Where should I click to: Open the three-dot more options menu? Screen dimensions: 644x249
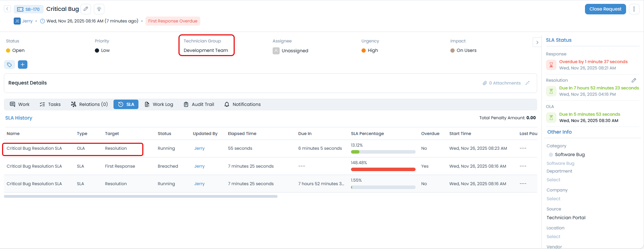tap(634, 9)
